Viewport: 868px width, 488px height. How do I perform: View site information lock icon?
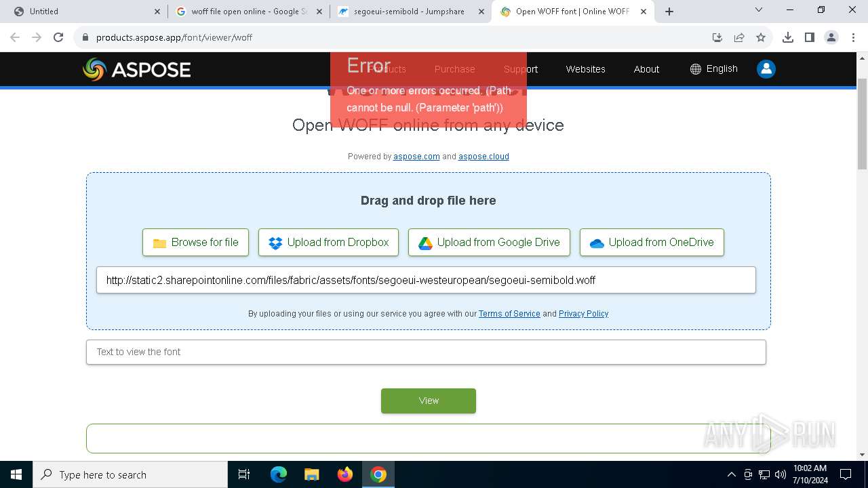coord(85,37)
